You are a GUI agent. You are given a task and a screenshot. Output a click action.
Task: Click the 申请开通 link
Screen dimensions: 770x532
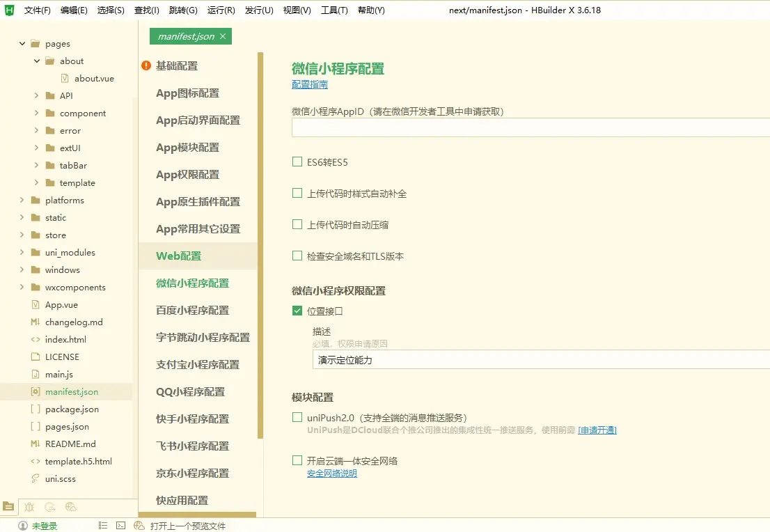597,430
